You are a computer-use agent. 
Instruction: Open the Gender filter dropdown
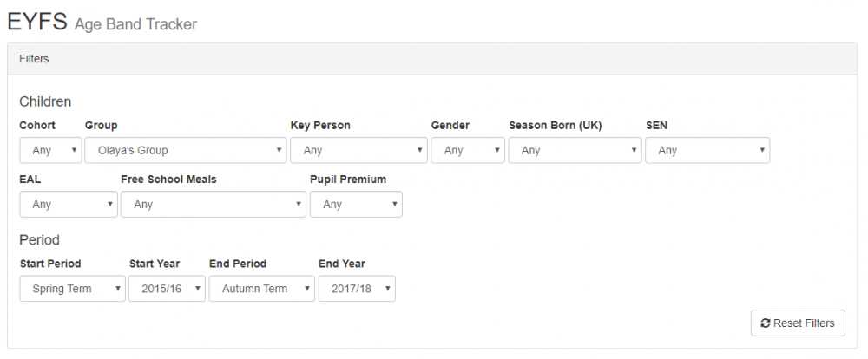[x=467, y=150]
